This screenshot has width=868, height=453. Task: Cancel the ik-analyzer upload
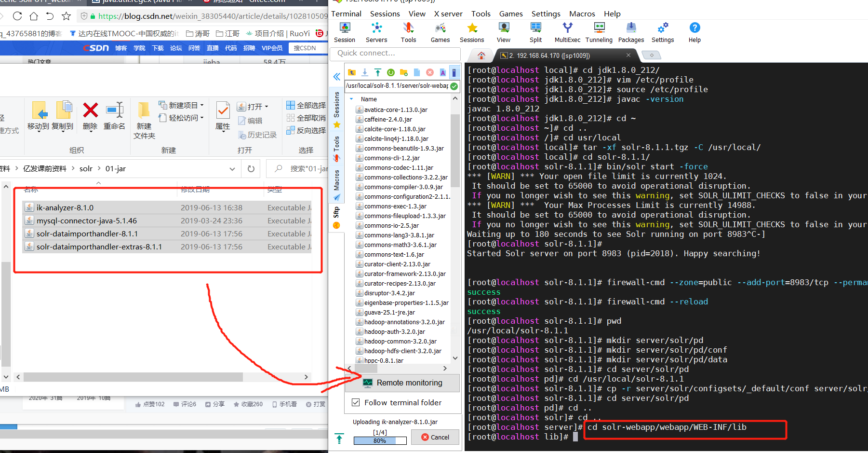pos(435,437)
